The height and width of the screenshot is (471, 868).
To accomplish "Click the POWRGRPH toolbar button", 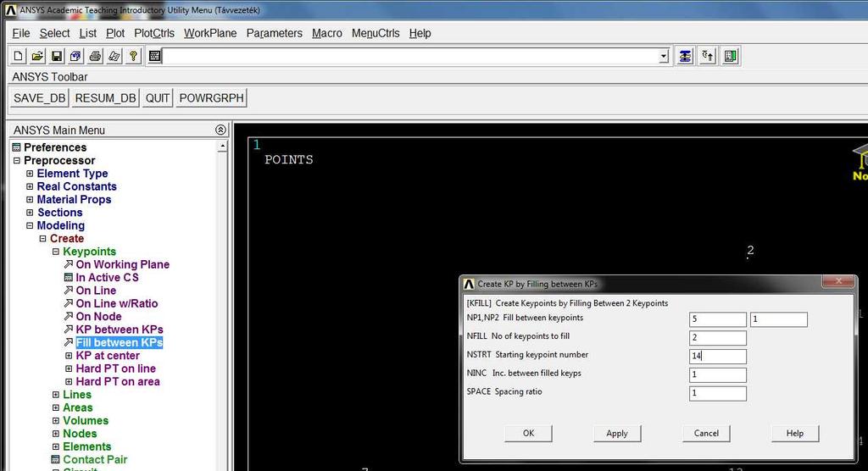I will pyautogui.click(x=211, y=98).
